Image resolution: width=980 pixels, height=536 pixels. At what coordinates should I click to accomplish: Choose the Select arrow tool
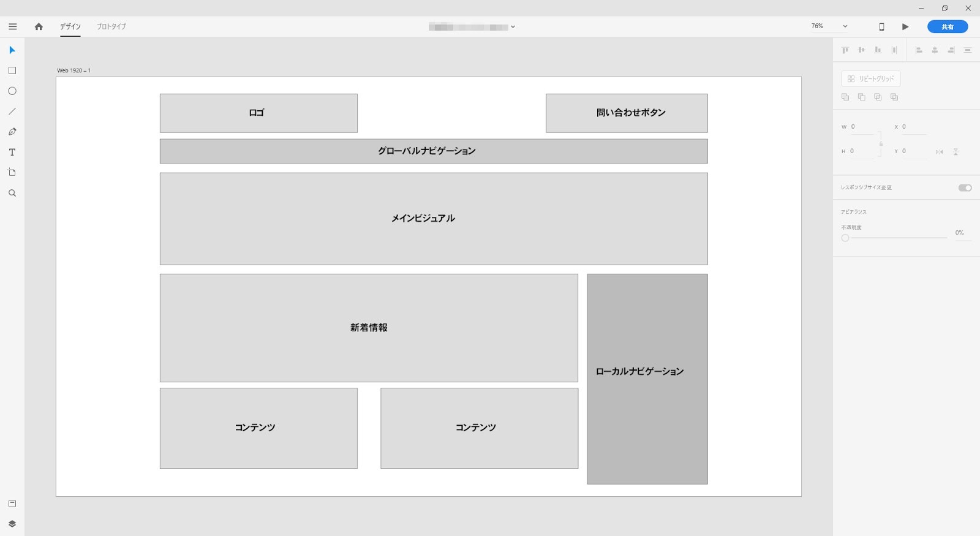click(12, 50)
